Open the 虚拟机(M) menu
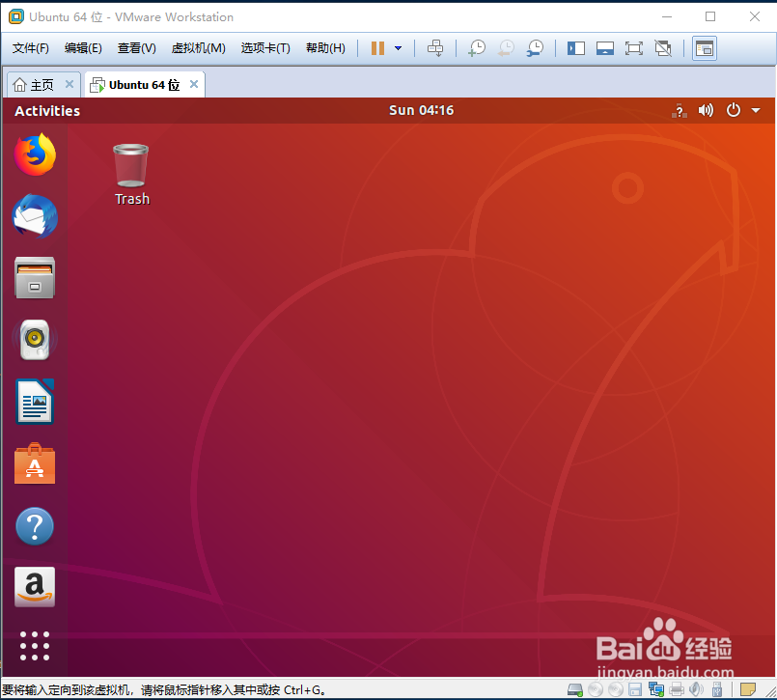777x700 pixels. [x=198, y=48]
